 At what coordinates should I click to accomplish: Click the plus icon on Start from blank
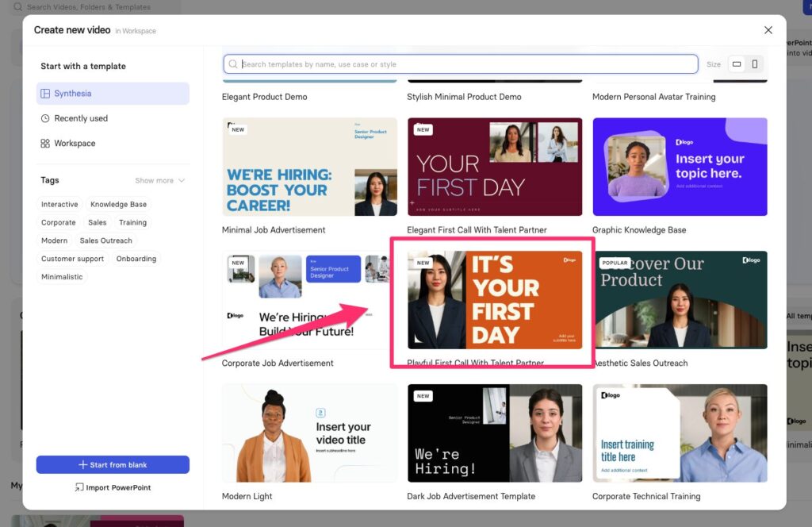(x=82, y=465)
